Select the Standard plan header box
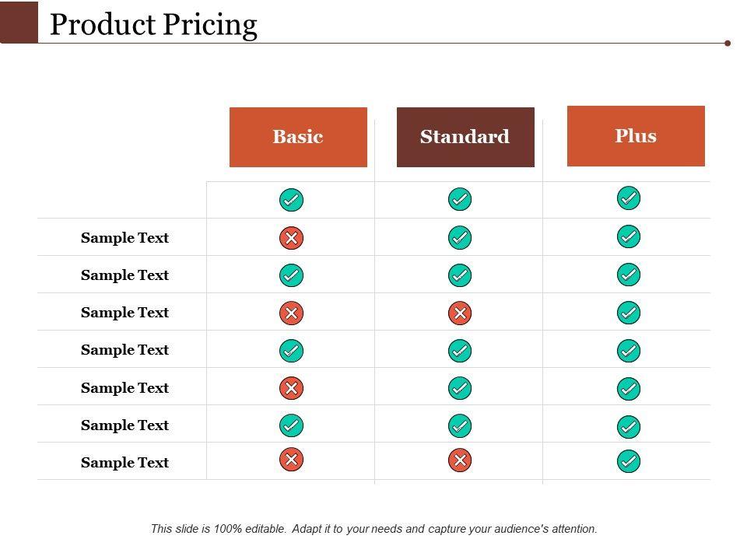This screenshot has width=747, height=560. [465, 137]
